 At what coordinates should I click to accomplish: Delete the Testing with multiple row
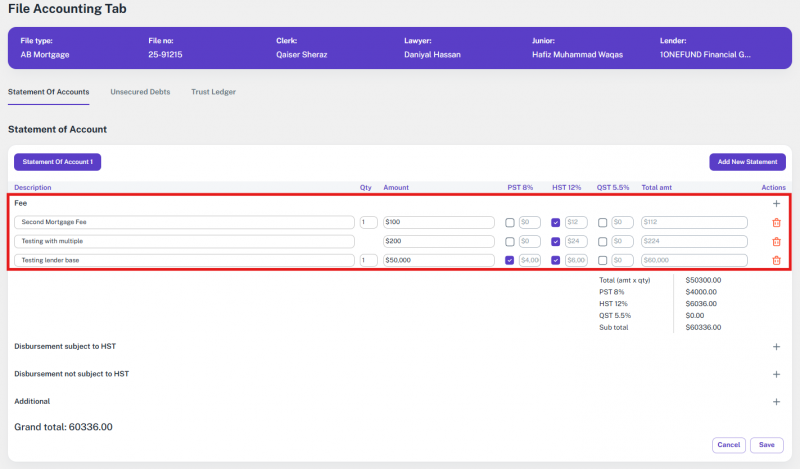[776, 242]
